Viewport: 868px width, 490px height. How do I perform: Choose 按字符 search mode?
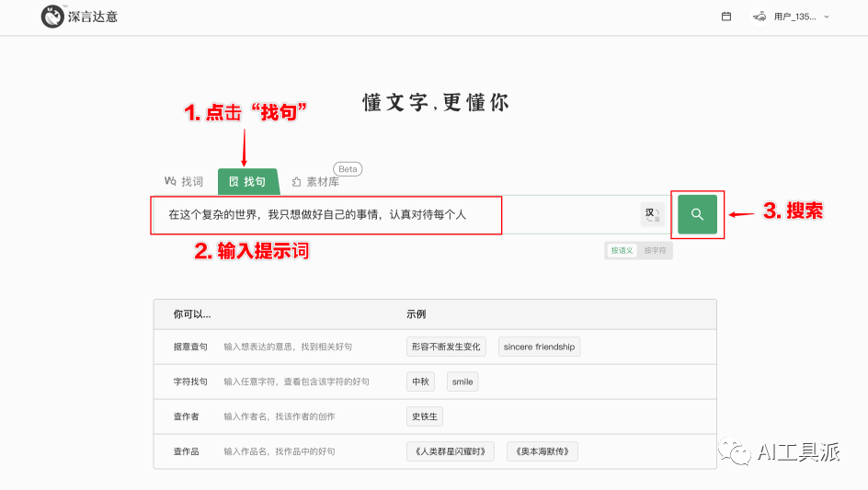point(655,251)
